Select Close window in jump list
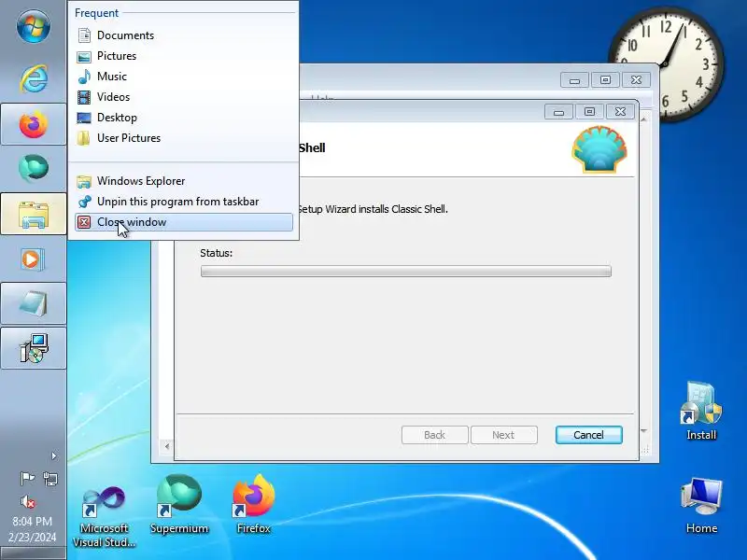Viewport: 747px width, 560px height. point(184,222)
